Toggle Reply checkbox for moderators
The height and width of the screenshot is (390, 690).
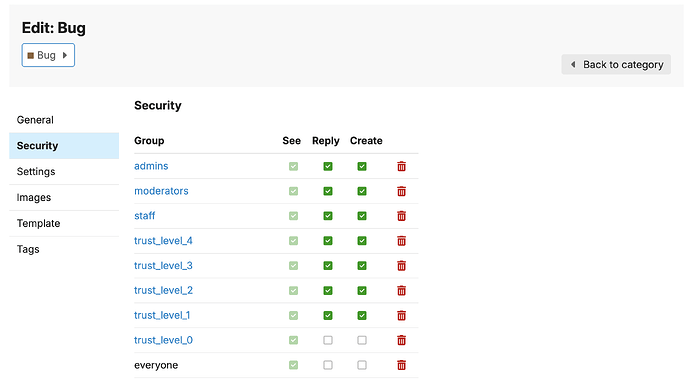click(x=328, y=191)
